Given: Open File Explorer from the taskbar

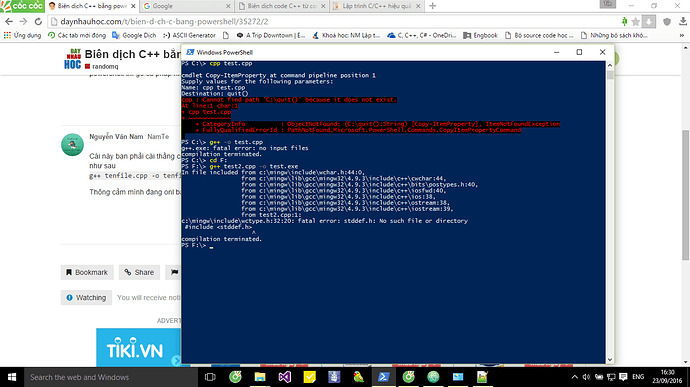Looking at the screenshot, I should coord(260,377).
